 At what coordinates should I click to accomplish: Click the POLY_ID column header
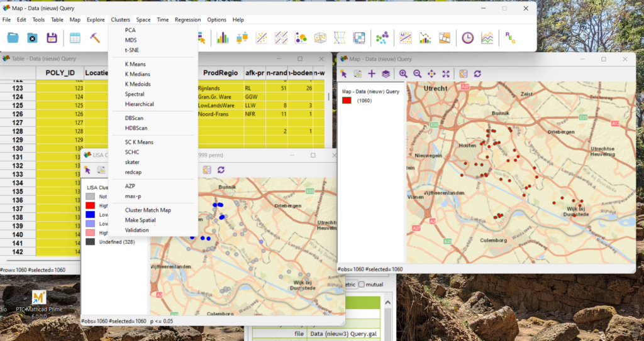point(60,73)
